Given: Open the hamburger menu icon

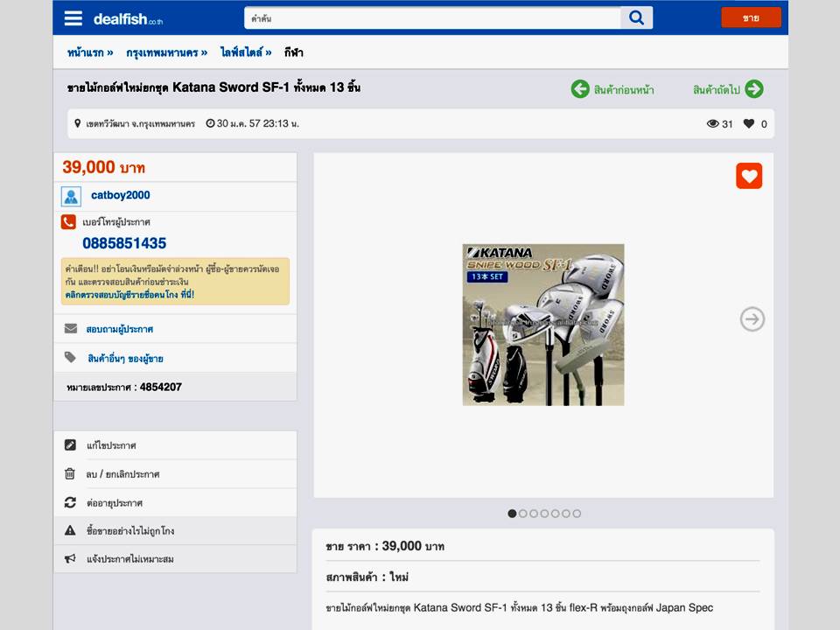Looking at the screenshot, I should coord(73,18).
